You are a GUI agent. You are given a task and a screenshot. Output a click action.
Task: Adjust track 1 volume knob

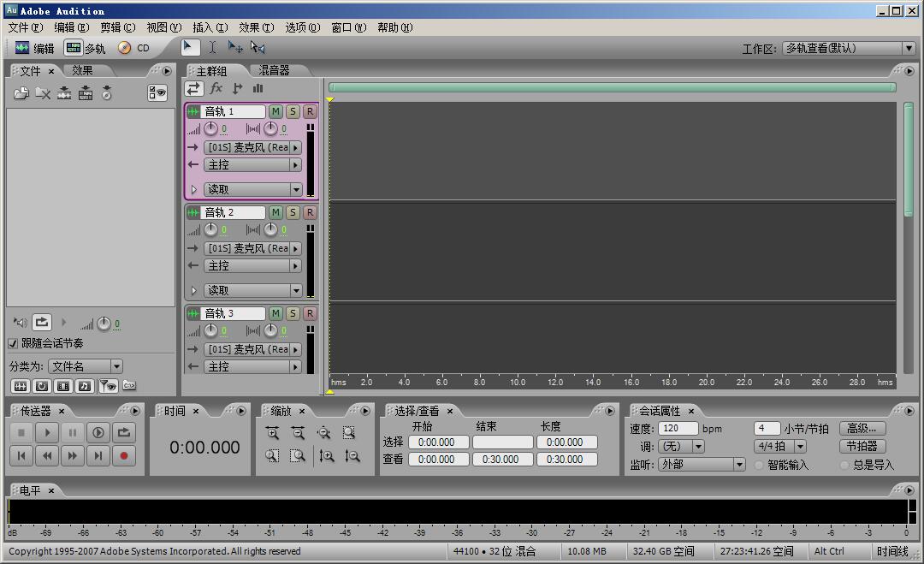pos(211,128)
